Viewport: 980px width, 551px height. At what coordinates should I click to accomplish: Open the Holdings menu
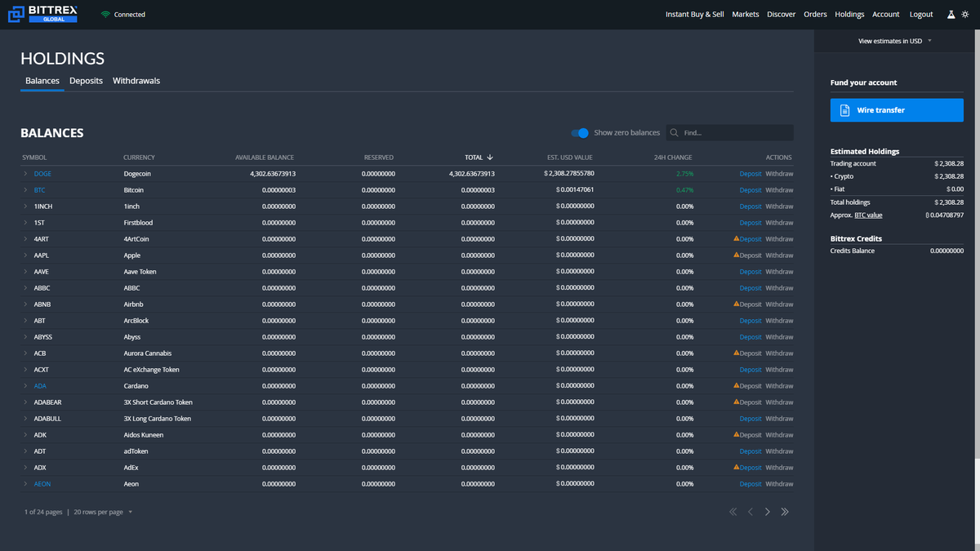pyautogui.click(x=849, y=15)
